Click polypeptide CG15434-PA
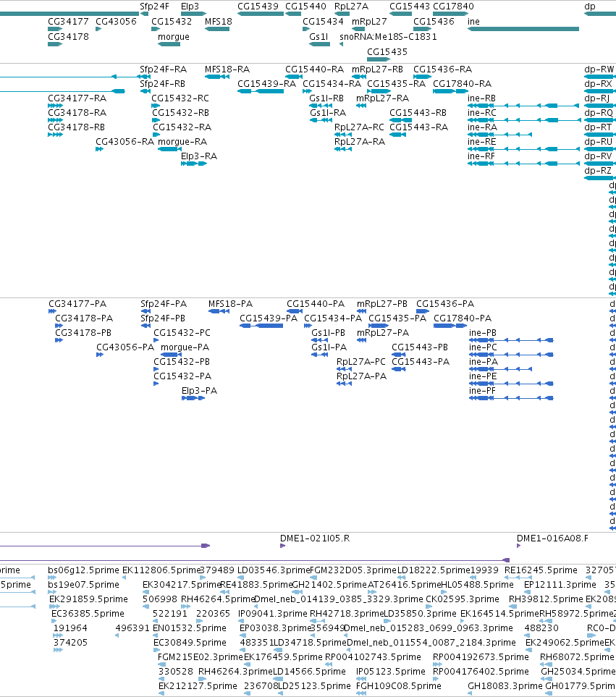 pos(333,318)
